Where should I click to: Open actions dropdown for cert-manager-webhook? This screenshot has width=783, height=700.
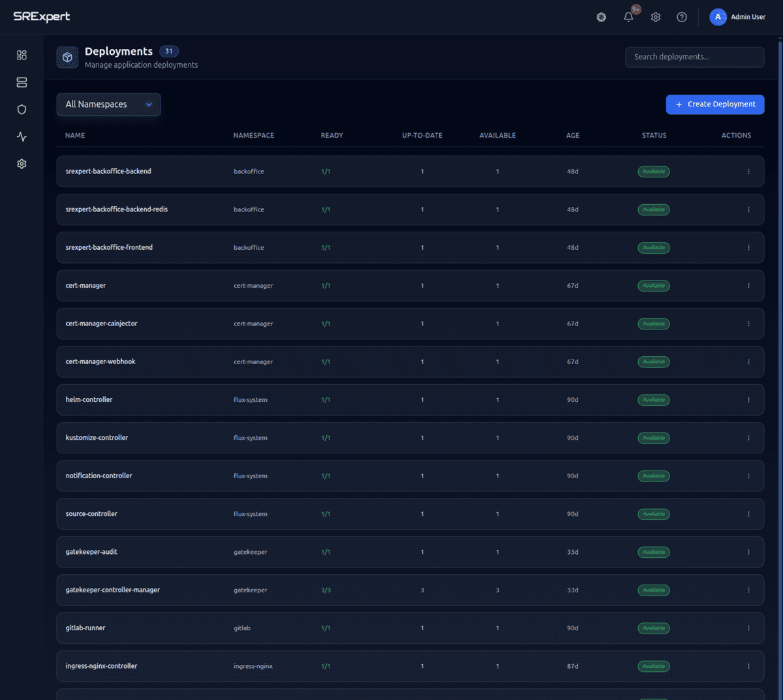coord(748,361)
